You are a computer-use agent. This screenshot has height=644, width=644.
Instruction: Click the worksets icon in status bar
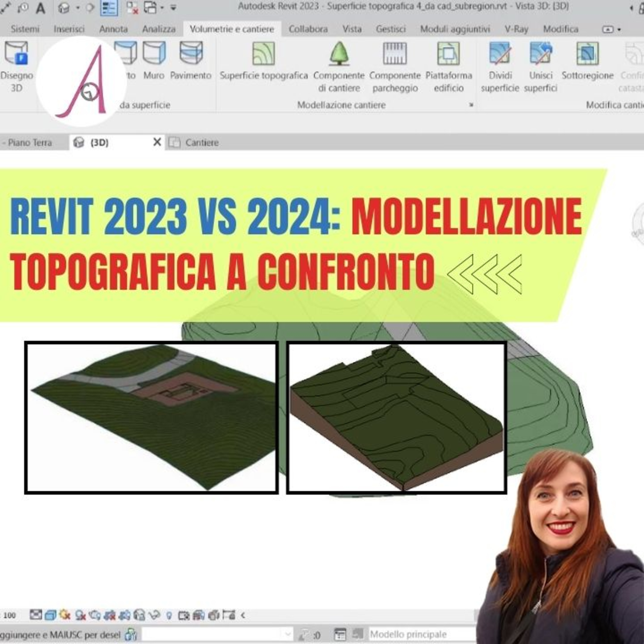pos(131,635)
